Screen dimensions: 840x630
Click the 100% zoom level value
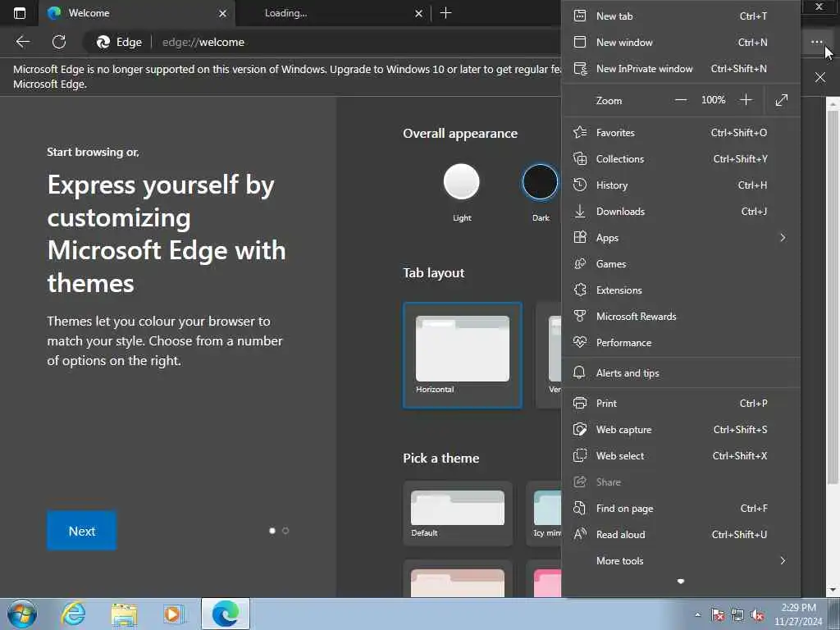(x=713, y=99)
